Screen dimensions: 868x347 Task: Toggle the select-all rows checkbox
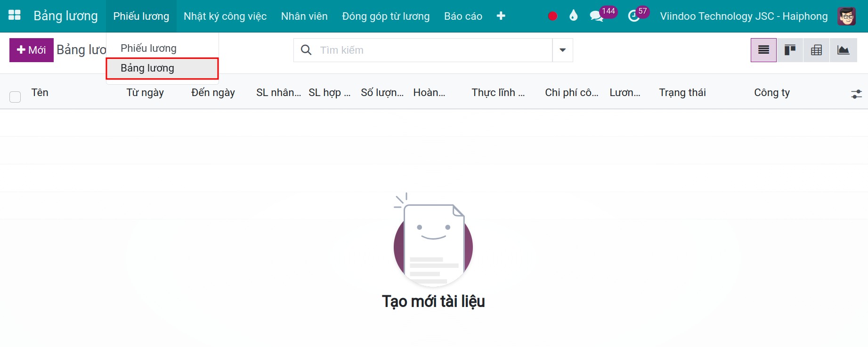click(15, 97)
